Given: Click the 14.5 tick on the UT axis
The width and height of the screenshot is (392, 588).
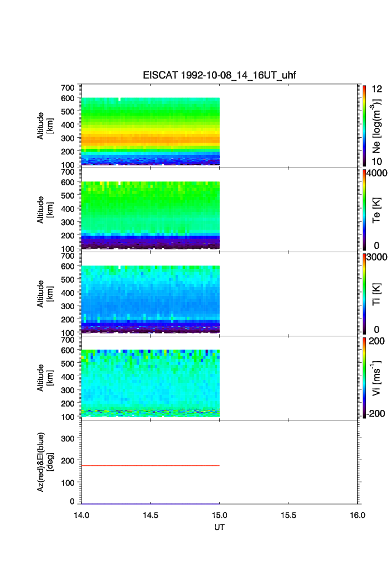Looking at the screenshot, I should point(150,515).
